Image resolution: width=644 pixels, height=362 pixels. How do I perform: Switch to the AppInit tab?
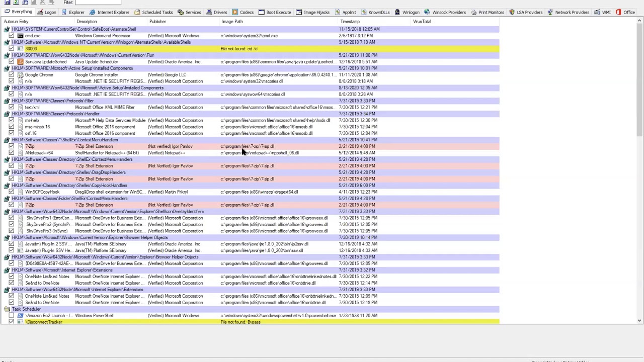click(x=345, y=12)
